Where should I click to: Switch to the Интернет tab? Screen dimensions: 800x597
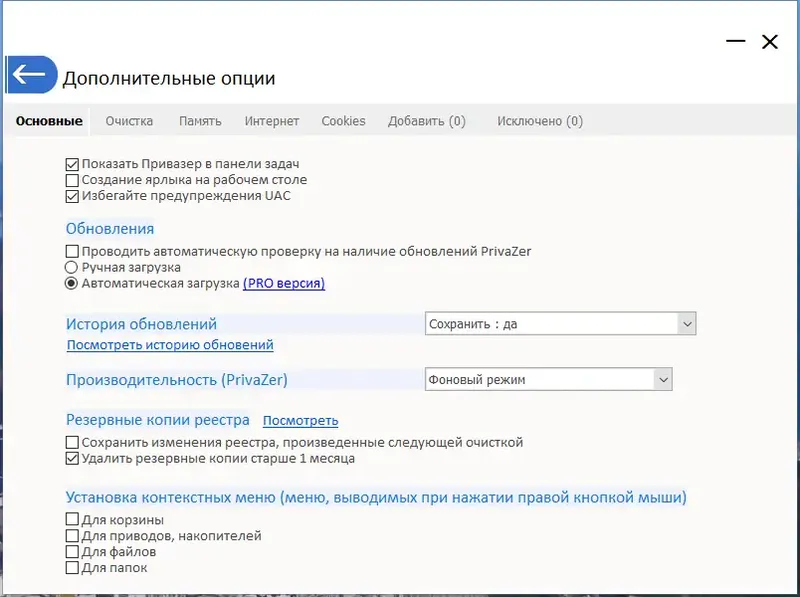tap(271, 121)
